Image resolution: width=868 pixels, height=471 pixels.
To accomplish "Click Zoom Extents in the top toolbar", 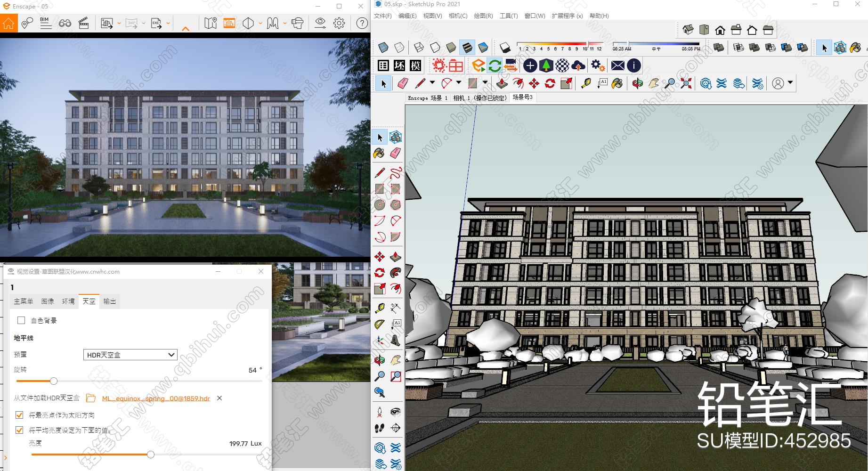I will click(x=686, y=83).
